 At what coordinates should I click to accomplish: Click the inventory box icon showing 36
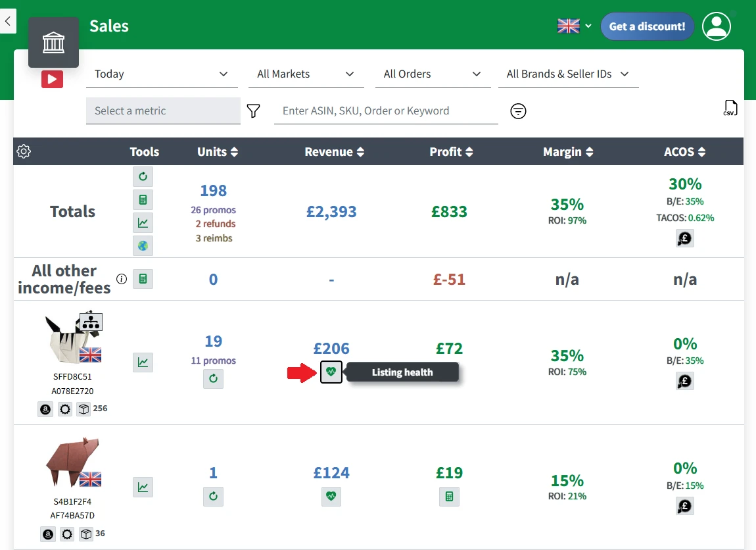pos(86,534)
